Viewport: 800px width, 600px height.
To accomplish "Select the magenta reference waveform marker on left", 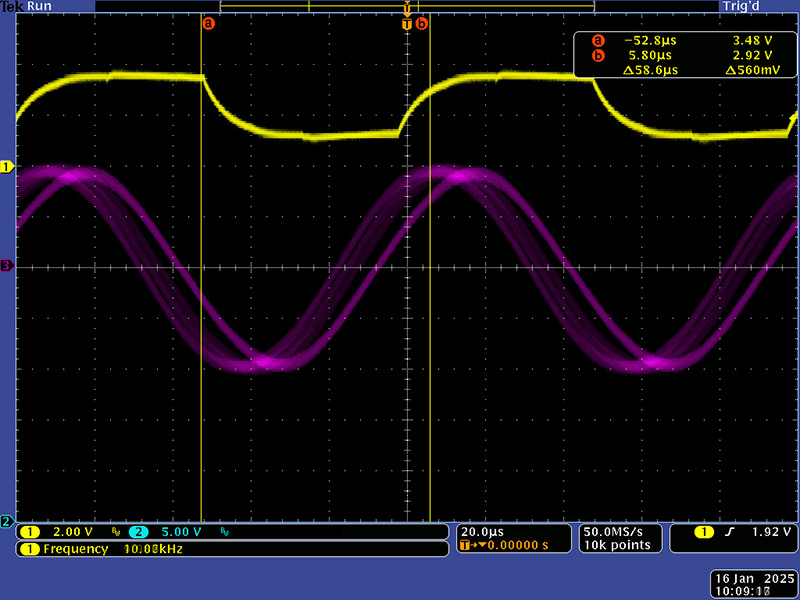I will coord(7,266).
